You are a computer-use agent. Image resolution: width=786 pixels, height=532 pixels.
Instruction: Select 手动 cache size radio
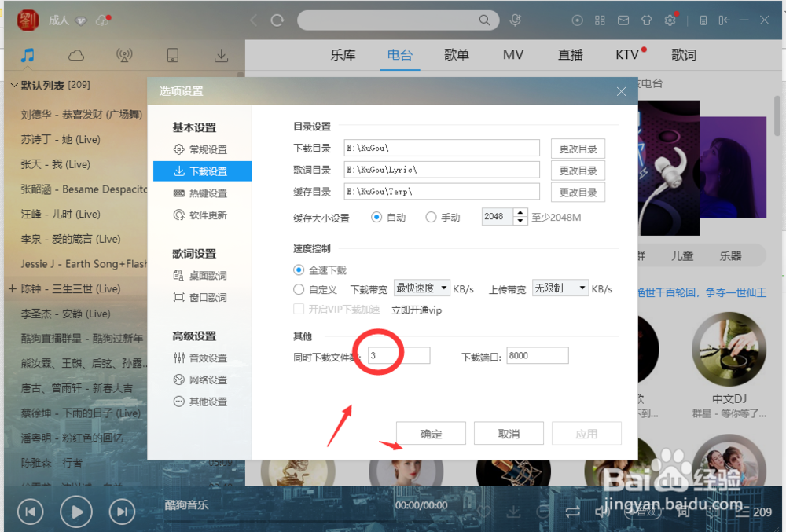(431, 217)
